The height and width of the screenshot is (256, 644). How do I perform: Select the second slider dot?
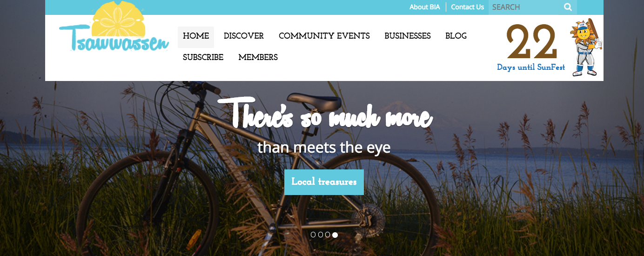pyautogui.click(x=321, y=235)
